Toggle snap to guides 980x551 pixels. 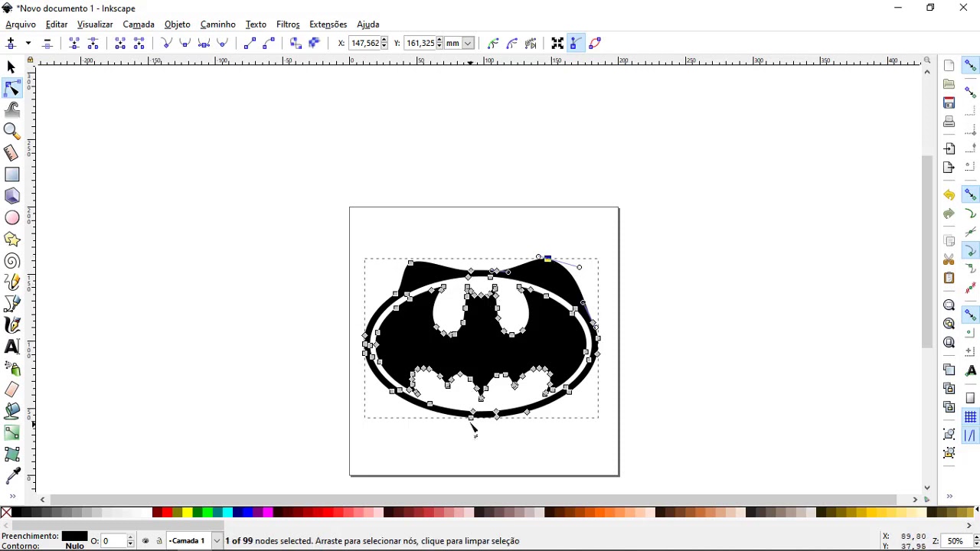click(971, 435)
